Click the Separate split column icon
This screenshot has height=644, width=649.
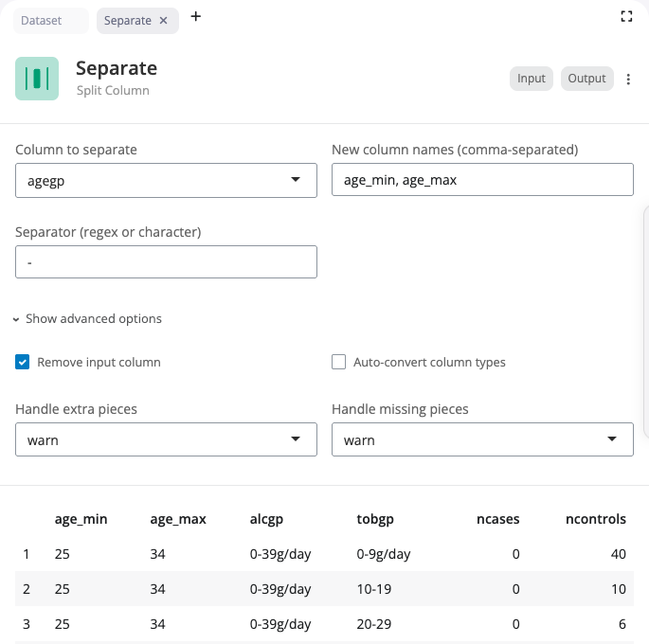pyautogui.click(x=37, y=79)
